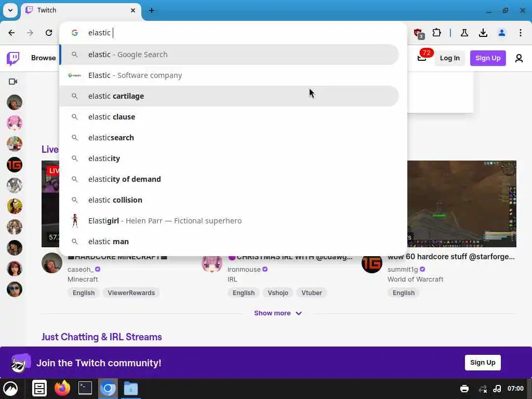Choose the 'elasticsearch' suggestion
Screen dimensions: 532x399
tap(229, 138)
